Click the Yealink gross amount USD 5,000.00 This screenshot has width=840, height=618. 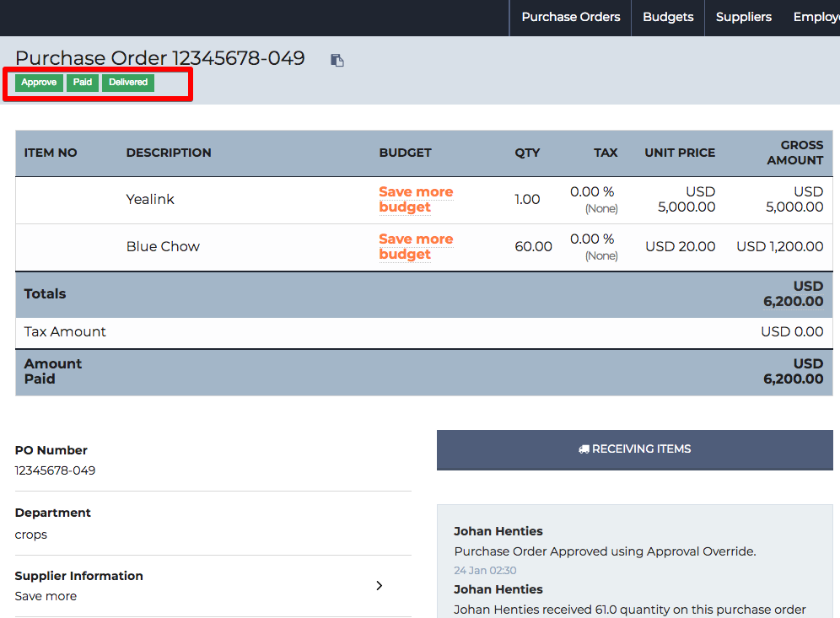[794, 199]
